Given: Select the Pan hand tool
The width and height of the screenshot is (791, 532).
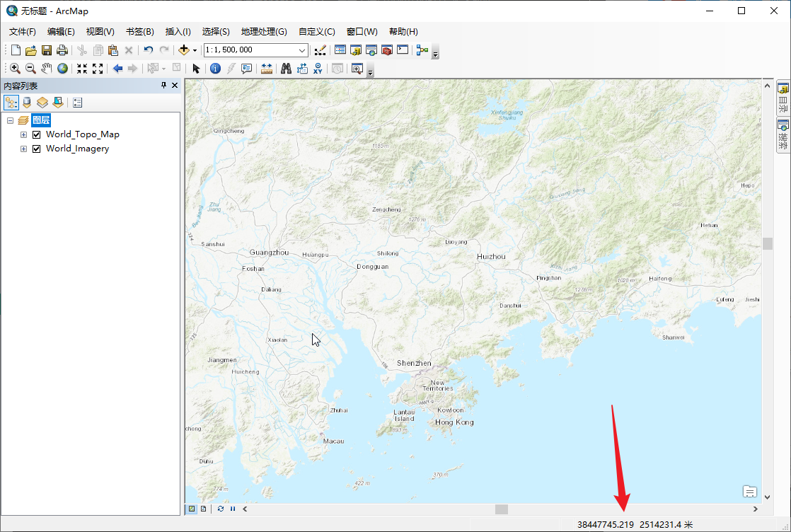Looking at the screenshot, I should coord(47,69).
